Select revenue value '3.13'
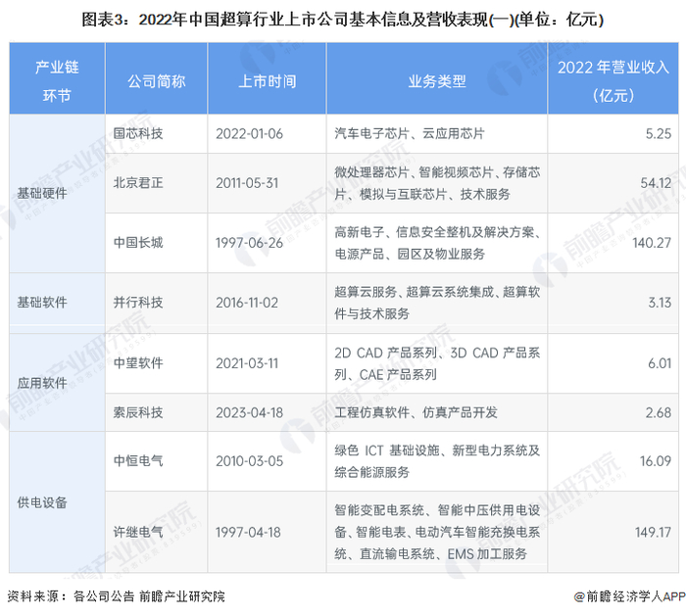This screenshot has width=686, height=616. pos(660,303)
